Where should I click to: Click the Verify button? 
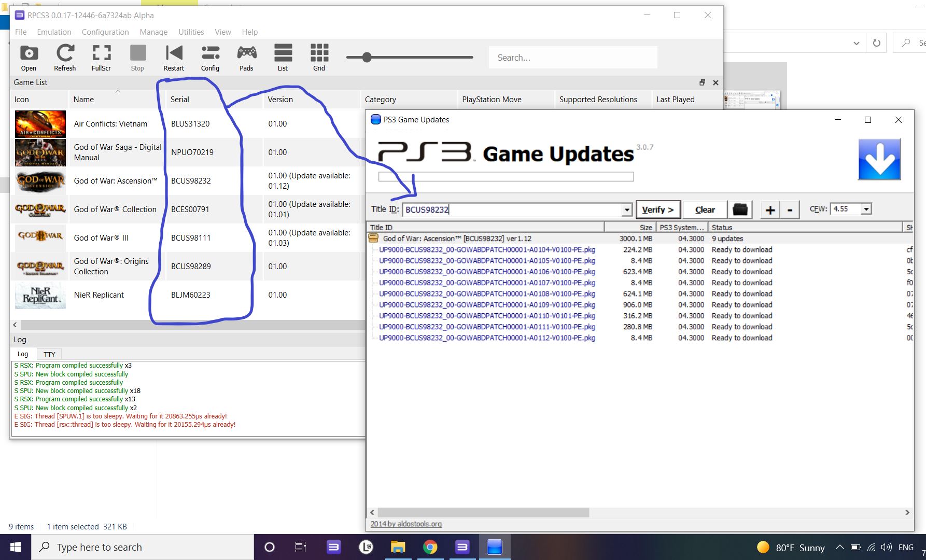point(658,209)
